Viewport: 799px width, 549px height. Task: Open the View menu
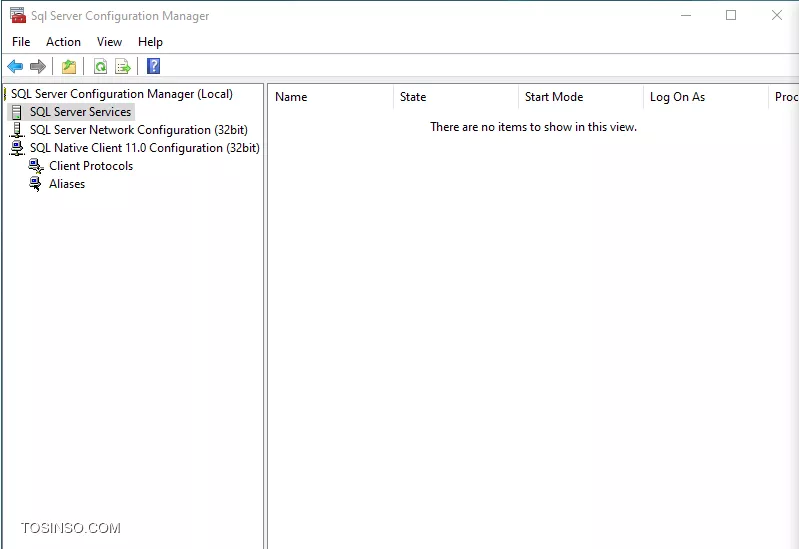pyautogui.click(x=110, y=42)
